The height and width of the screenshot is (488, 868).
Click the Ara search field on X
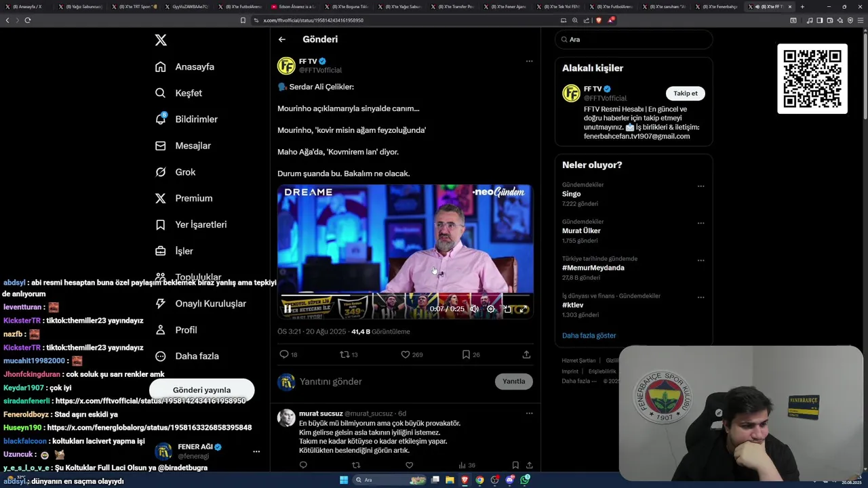pos(633,39)
